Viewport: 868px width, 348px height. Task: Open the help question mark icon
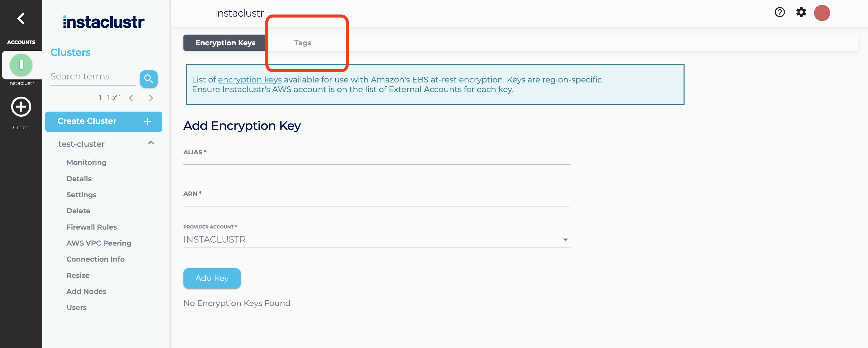[x=779, y=12]
